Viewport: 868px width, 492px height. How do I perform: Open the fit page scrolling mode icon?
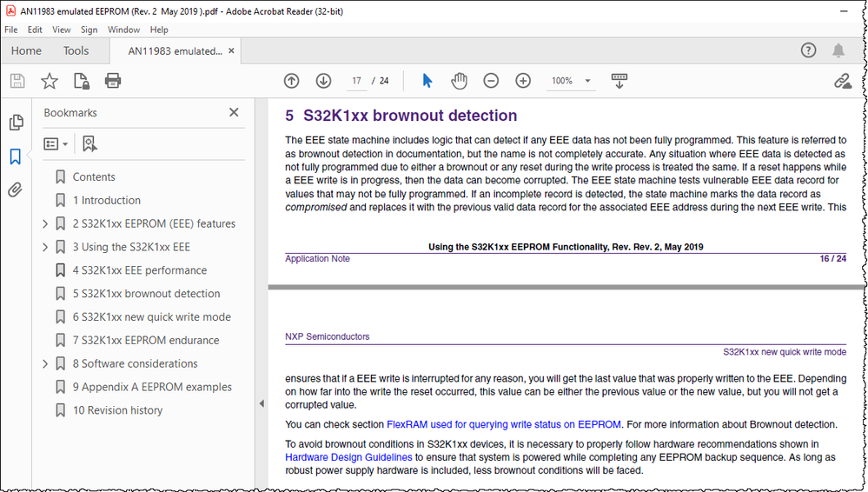point(620,81)
